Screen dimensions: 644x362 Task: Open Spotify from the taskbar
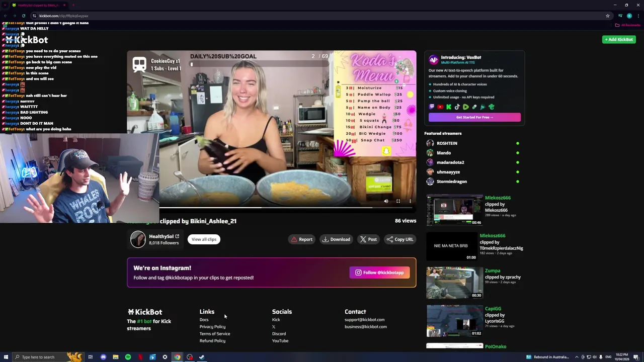128,357
